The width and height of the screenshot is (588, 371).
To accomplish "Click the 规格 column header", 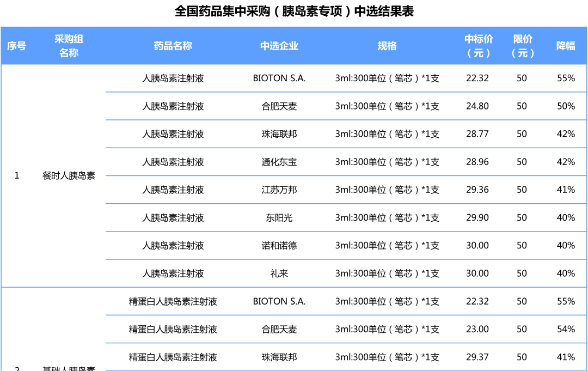I will [x=387, y=46].
